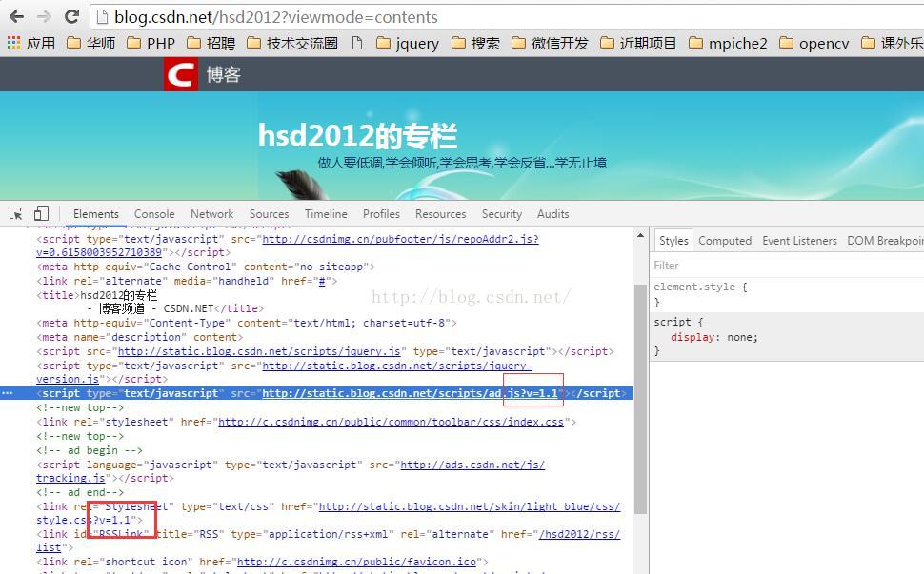Select the Event Listeners sidebar tab

pos(799,241)
